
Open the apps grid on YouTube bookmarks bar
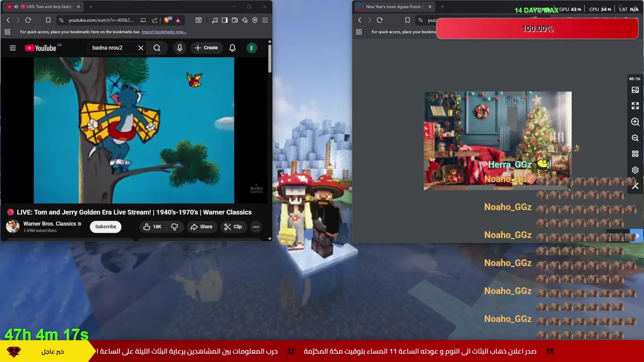tap(7, 32)
